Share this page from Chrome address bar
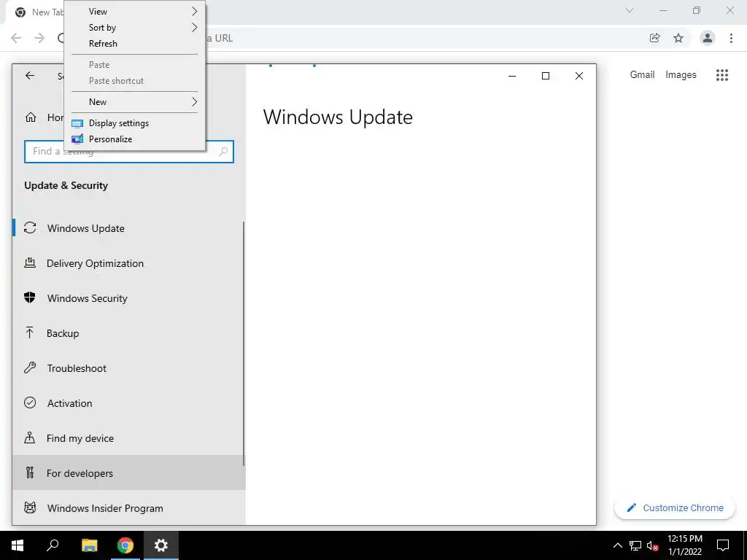Screen dimensions: 747x560 [x=655, y=38]
